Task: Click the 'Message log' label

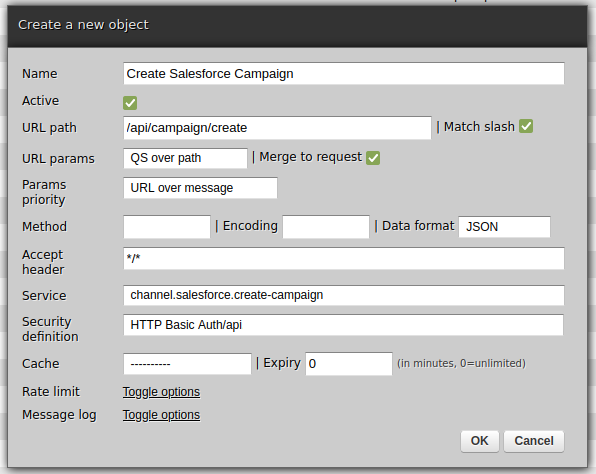Action: pos(59,415)
